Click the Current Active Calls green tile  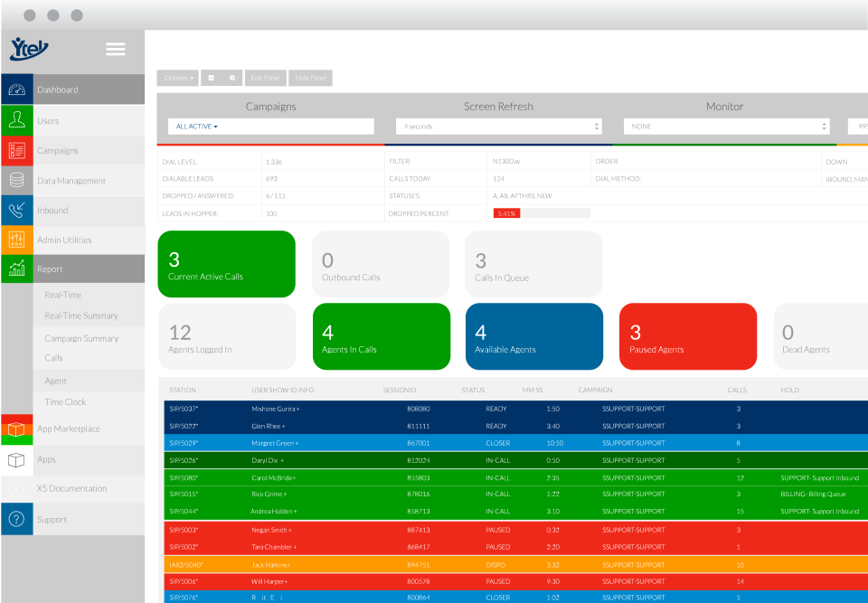(x=226, y=263)
